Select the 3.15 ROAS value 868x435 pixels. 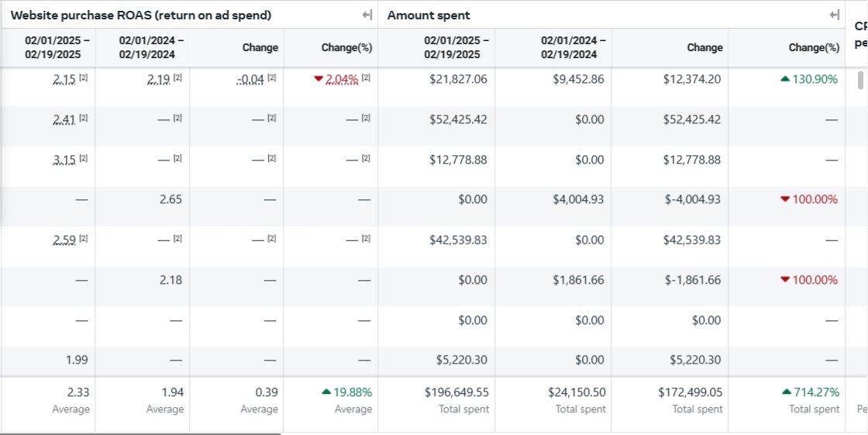(x=64, y=161)
